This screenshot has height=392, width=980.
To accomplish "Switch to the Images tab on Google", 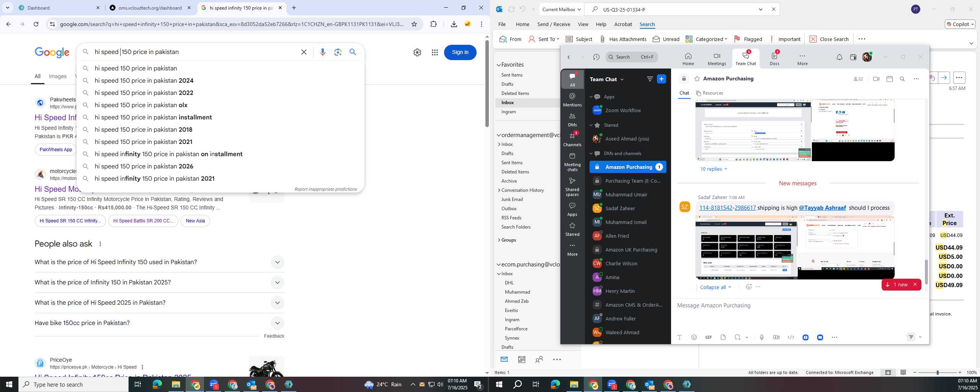I will [x=57, y=76].
